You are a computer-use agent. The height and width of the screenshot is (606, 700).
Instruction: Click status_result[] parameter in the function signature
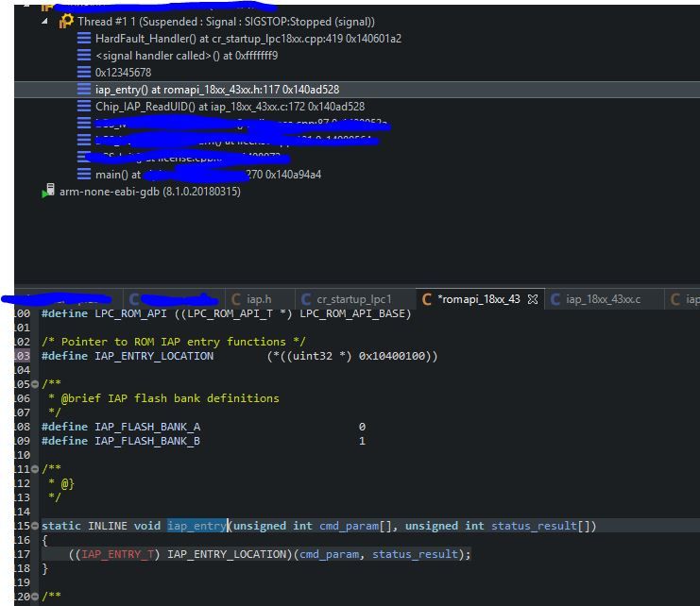pyautogui.click(x=540, y=526)
